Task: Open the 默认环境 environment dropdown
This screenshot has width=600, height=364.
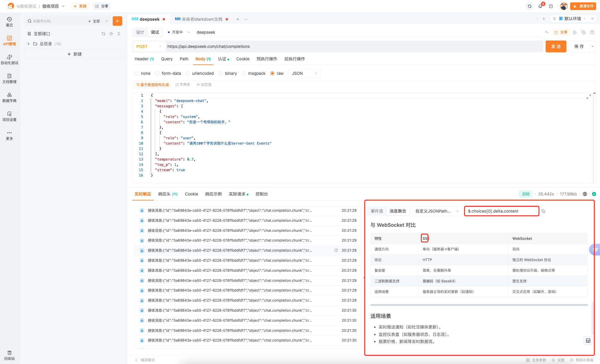Action: (572, 19)
